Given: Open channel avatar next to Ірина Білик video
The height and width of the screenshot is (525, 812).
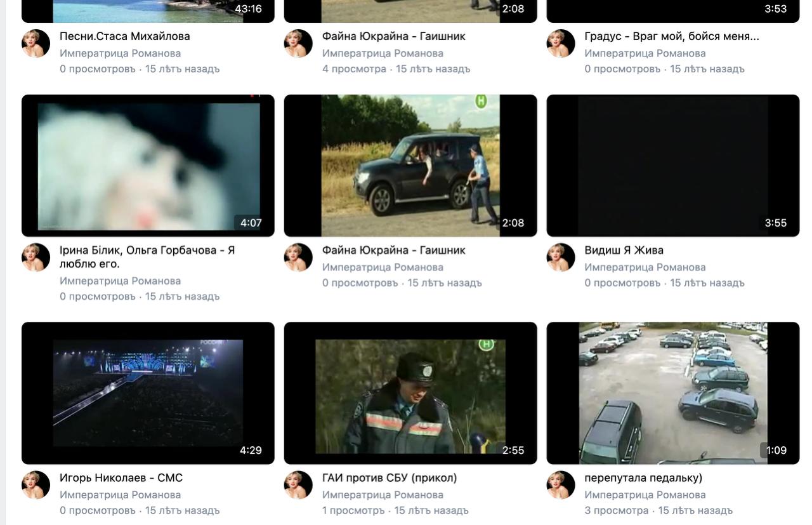Looking at the screenshot, I should tap(36, 257).
